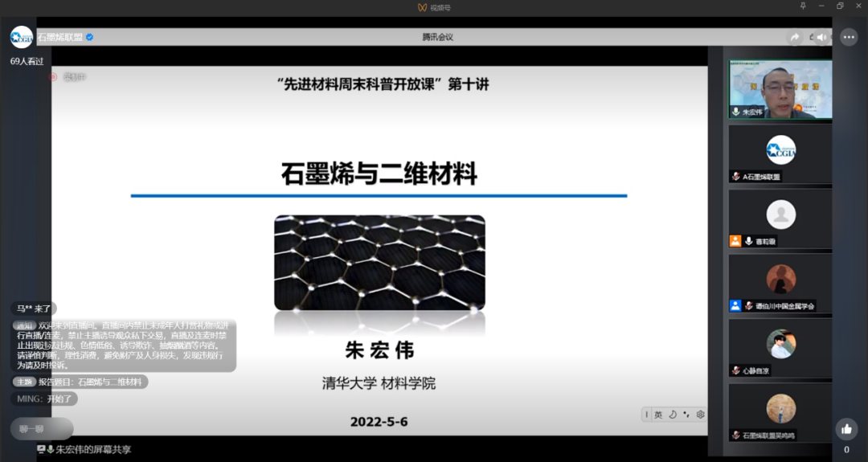Click the 通知 notice badge in chat
The width and height of the screenshot is (868, 462).
pyautogui.click(x=24, y=325)
